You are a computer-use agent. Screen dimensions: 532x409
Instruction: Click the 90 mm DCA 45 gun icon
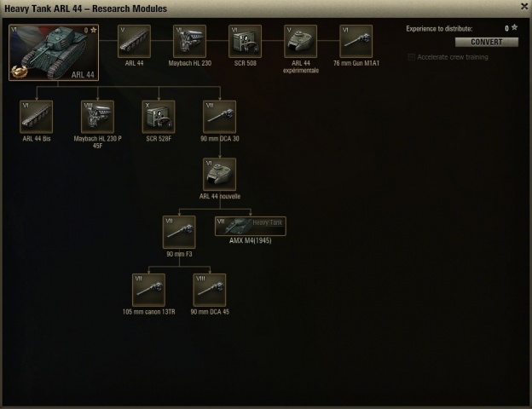[x=210, y=290]
